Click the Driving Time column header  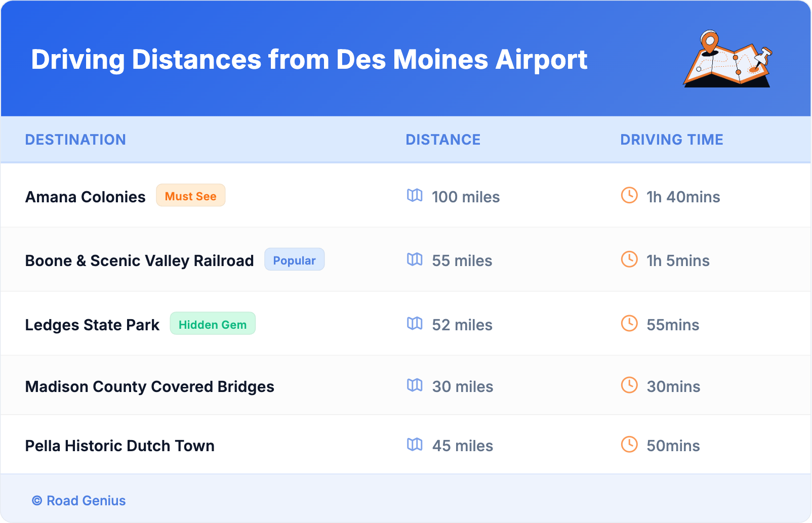pyautogui.click(x=672, y=140)
